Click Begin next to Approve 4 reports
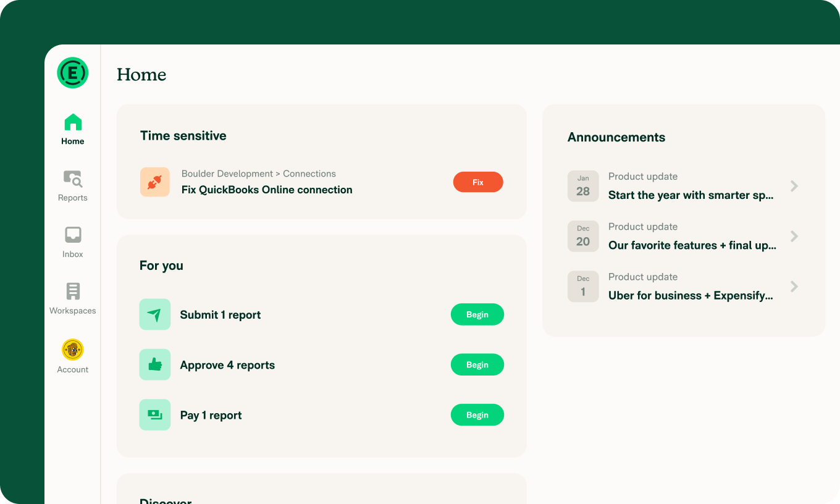840x504 pixels. 477,364
